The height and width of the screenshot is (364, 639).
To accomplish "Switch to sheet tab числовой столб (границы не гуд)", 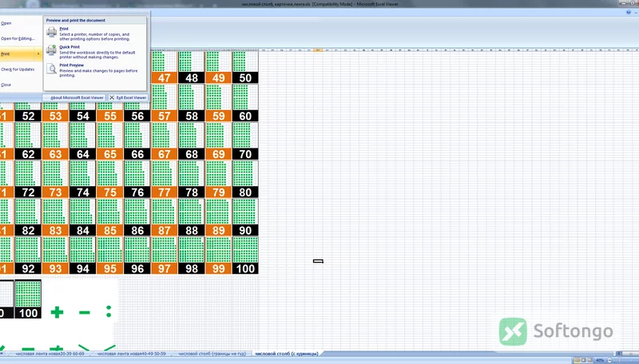I will pyautogui.click(x=212, y=354).
